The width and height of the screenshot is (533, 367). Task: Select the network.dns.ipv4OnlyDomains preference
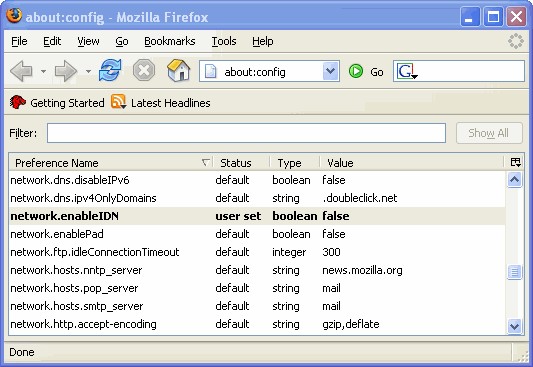257,198
